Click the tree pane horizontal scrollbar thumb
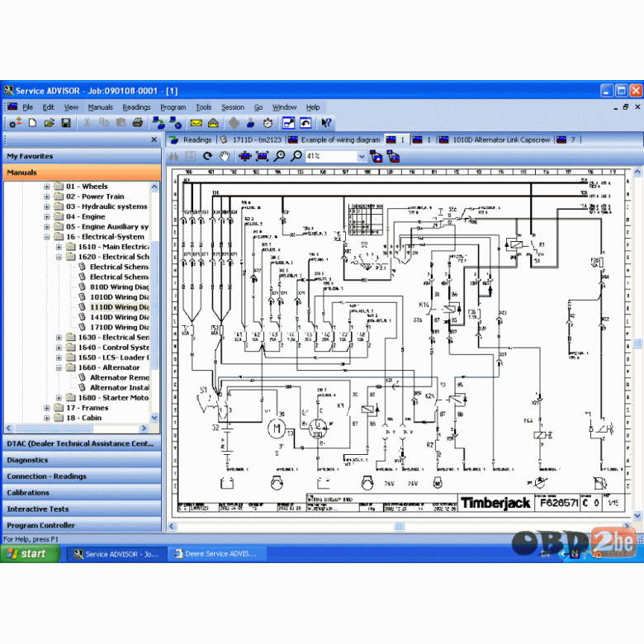 (54, 429)
